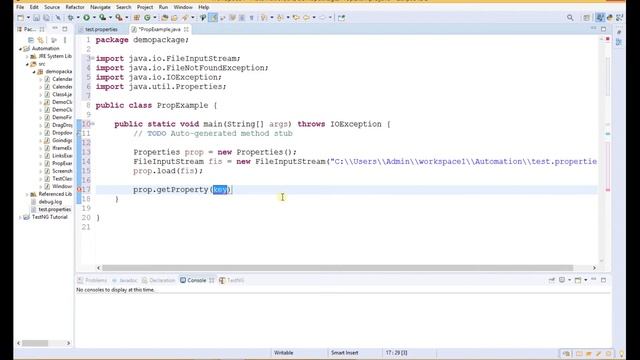This screenshot has width=640, height=360.
Task: Switch to the test.properties editor tab
Action: point(99,29)
